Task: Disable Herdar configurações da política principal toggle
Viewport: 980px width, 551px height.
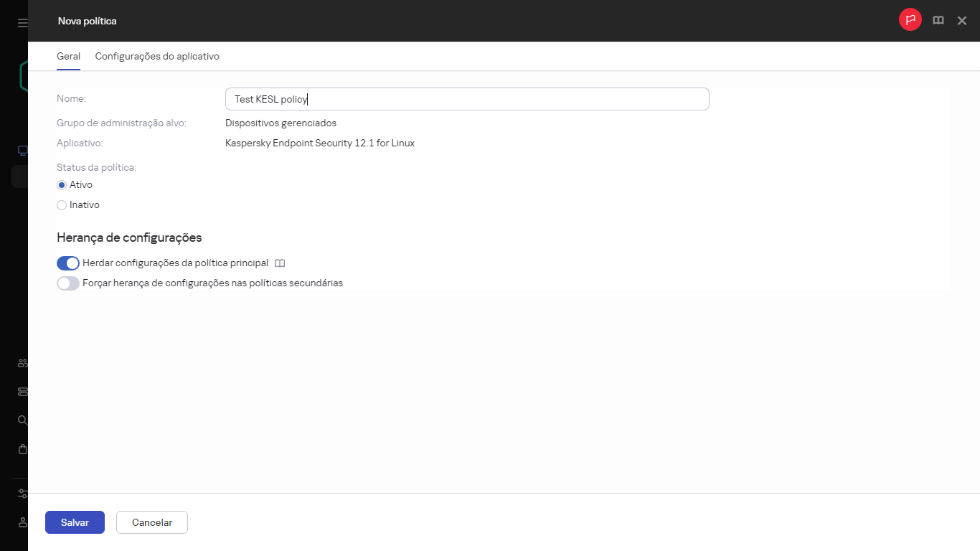Action: (x=68, y=263)
